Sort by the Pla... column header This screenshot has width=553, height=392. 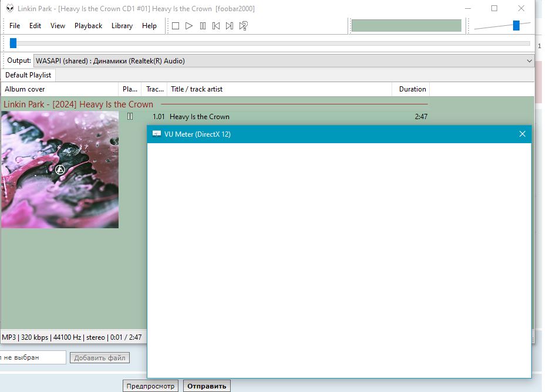[x=130, y=89]
